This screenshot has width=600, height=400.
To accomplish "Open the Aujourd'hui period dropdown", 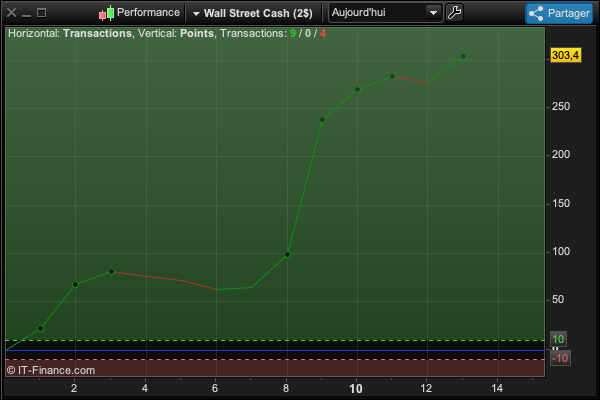I will [385, 13].
